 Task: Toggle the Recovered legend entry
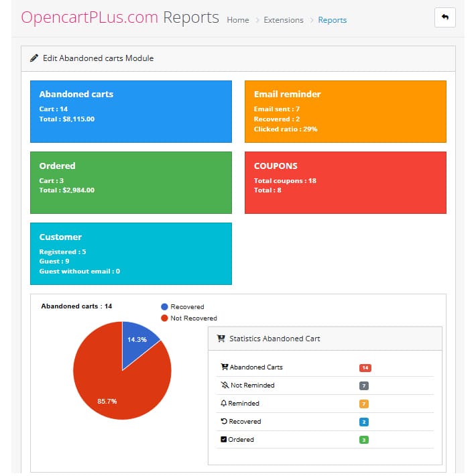click(181, 306)
